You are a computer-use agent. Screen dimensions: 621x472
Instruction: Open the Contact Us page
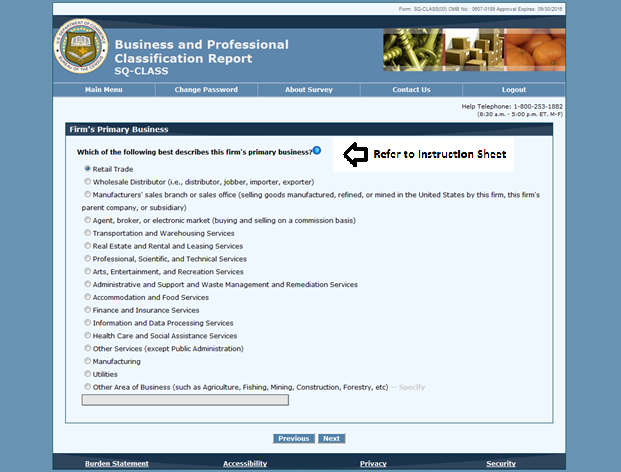coord(411,90)
